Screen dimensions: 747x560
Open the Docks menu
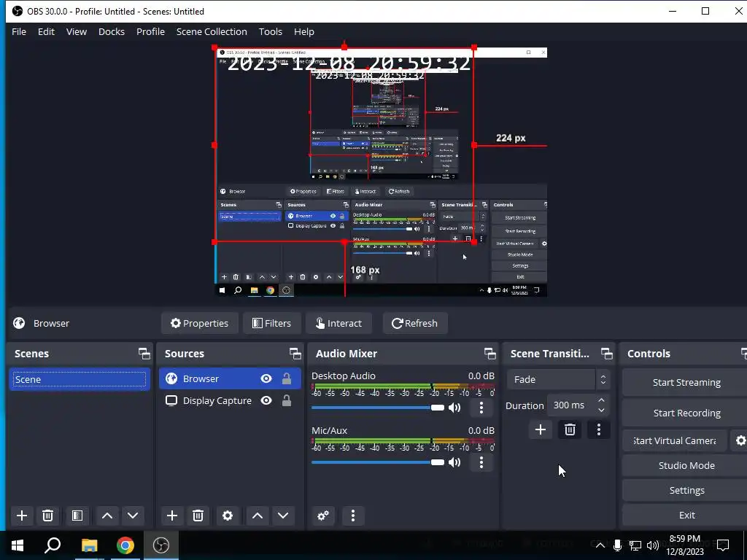(x=112, y=31)
